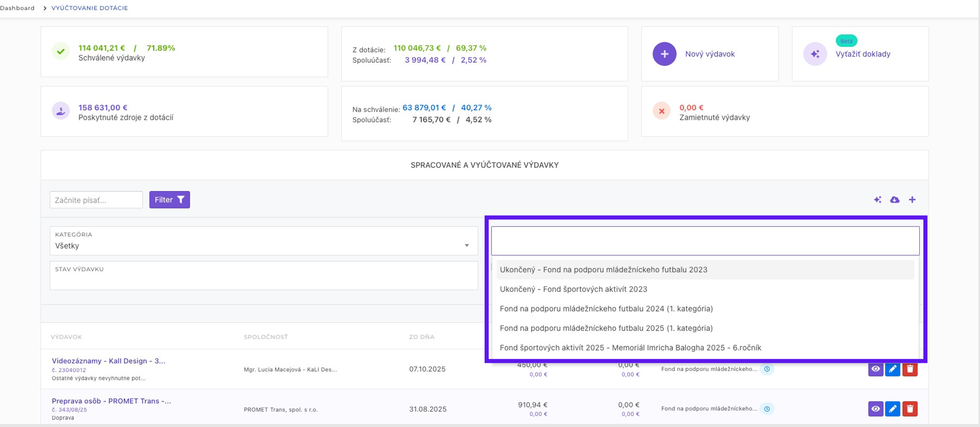Screen dimensions: 980x427
Task: Edit the Preprava osôb expense row
Action: (x=892, y=409)
